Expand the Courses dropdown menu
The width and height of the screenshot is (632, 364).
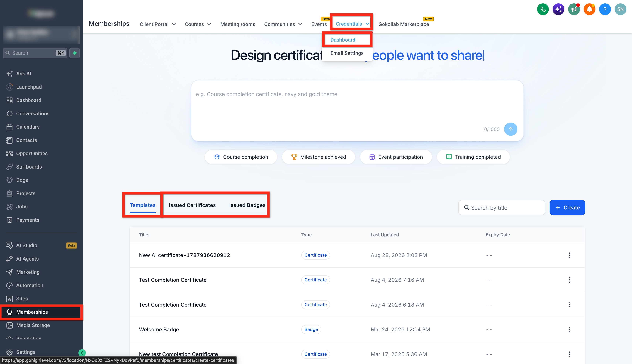coord(198,24)
